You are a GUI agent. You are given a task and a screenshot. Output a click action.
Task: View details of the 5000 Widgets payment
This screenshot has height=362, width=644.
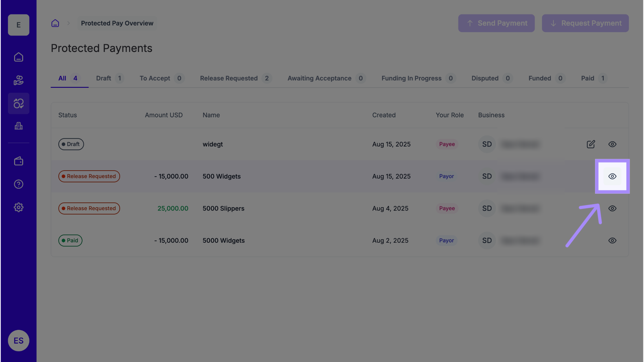click(x=612, y=241)
